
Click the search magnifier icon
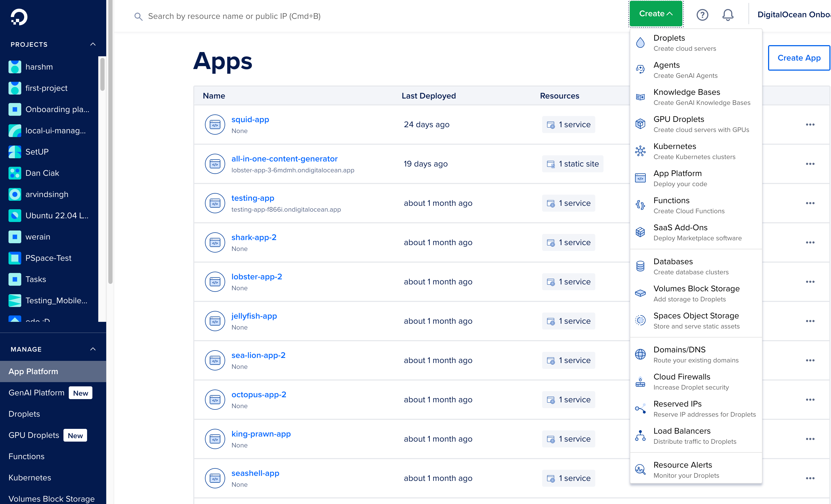(138, 16)
